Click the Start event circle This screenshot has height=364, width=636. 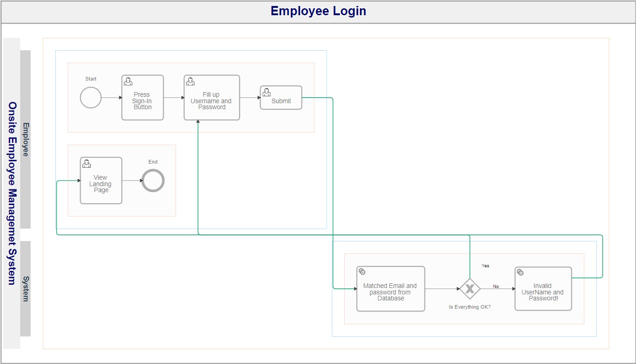(91, 98)
